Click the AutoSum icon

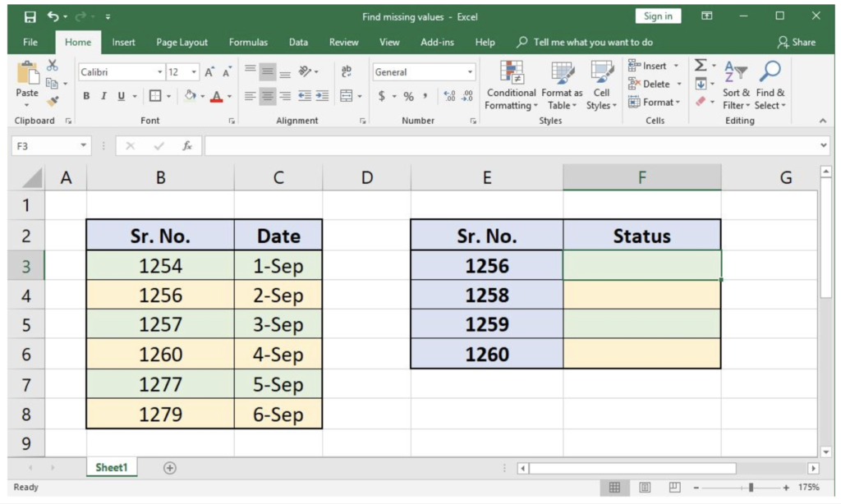(x=700, y=64)
